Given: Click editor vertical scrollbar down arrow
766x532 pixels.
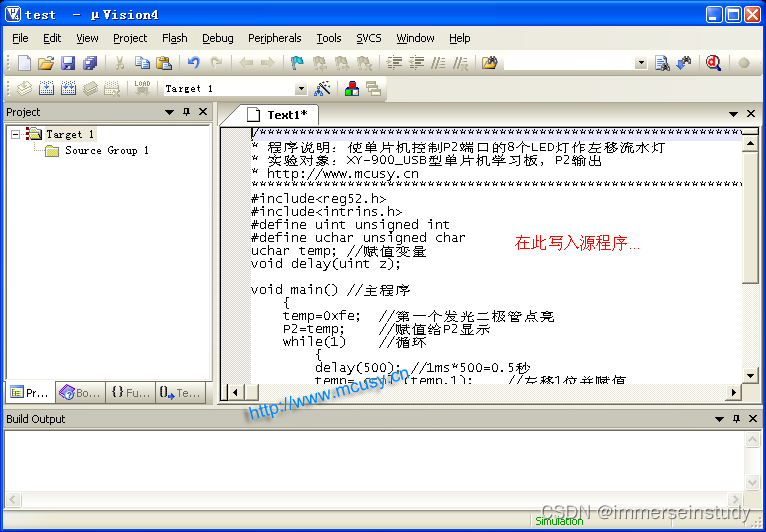Looking at the screenshot, I should 750,375.
